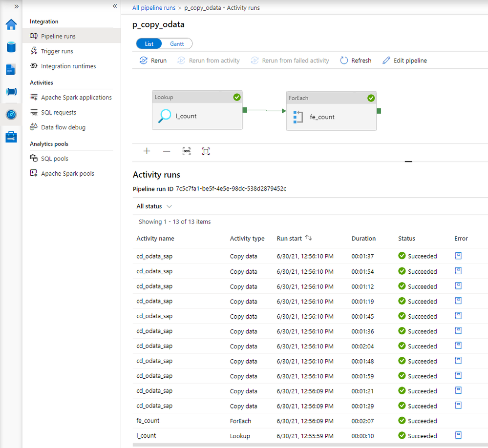The image size is (488, 448).
Task: Click the Edit pipeline button
Action: pos(404,61)
